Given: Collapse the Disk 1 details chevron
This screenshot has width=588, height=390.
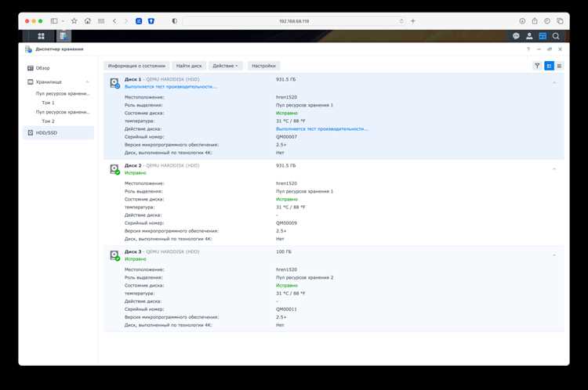Looking at the screenshot, I should [554, 82].
